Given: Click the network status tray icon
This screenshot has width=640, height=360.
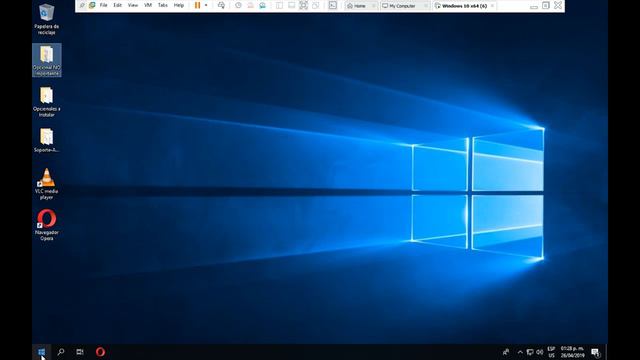Looking at the screenshot, I should 530,352.
